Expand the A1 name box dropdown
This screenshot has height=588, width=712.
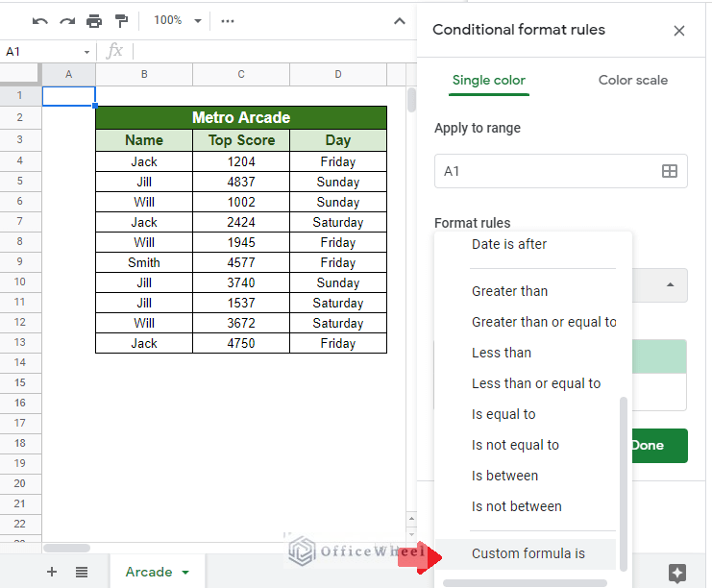(86, 51)
